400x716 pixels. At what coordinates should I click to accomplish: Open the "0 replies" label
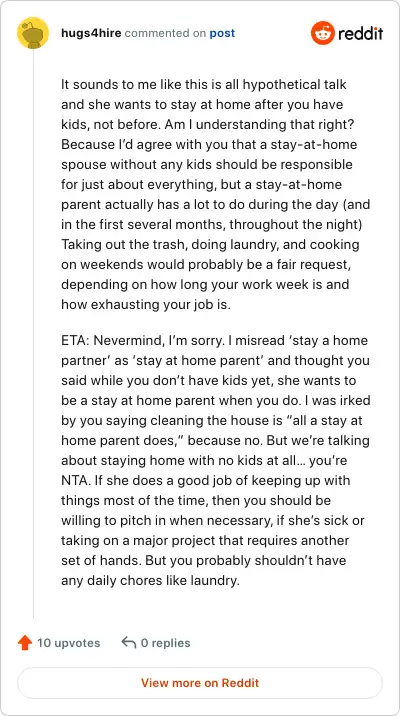[165, 643]
